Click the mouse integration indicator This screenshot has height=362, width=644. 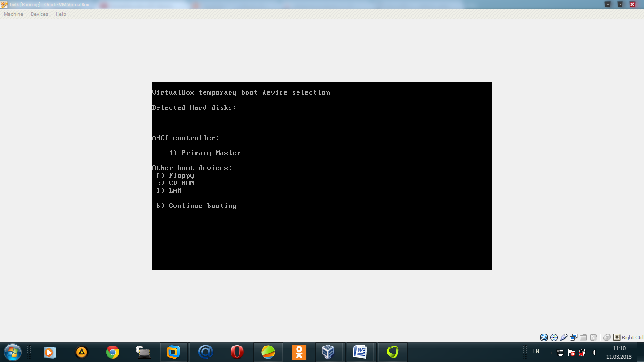click(607, 337)
